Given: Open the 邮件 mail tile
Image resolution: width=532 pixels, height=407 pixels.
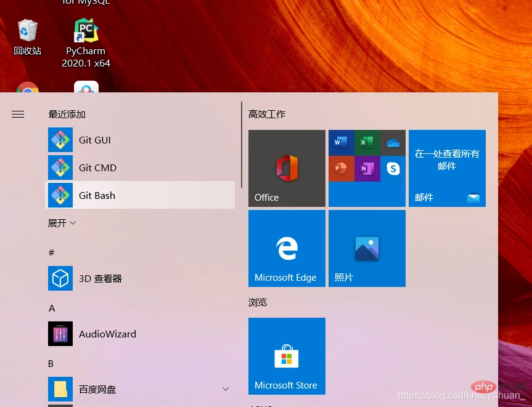Looking at the screenshot, I should [x=447, y=168].
